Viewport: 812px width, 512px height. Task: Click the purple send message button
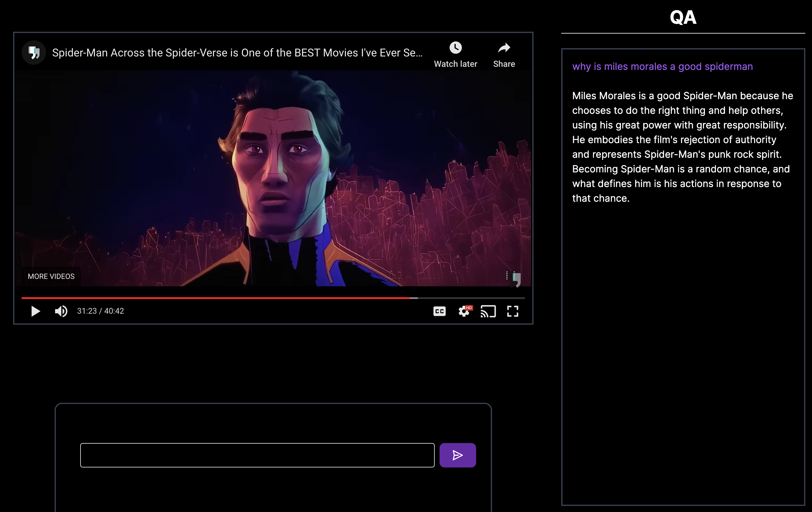tap(457, 455)
